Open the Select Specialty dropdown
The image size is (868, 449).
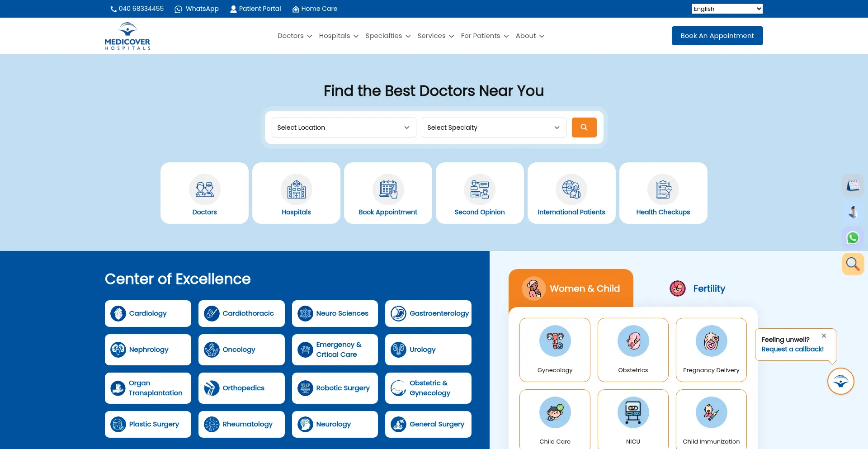(494, 128)
